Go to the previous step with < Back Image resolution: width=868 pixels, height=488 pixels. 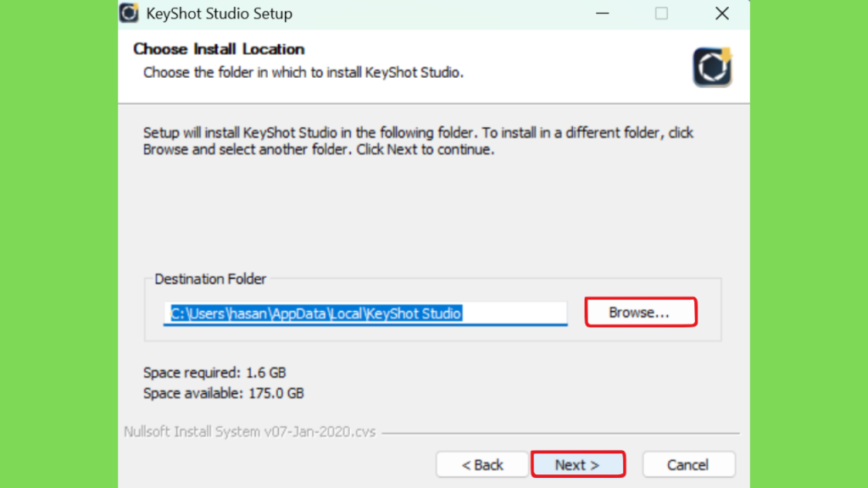[x=481, y=464]
